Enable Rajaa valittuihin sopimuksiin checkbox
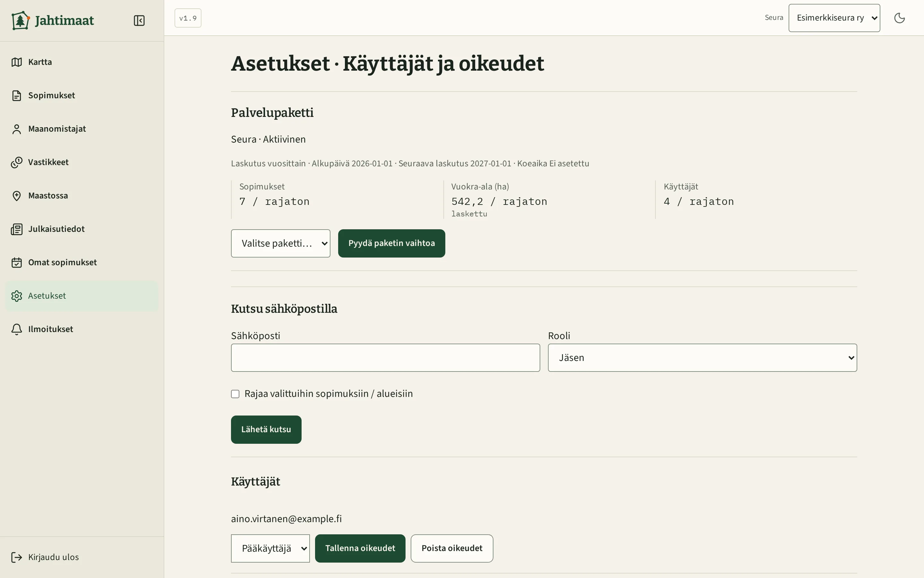The image size is (924, 578). (x=235, y=394)
